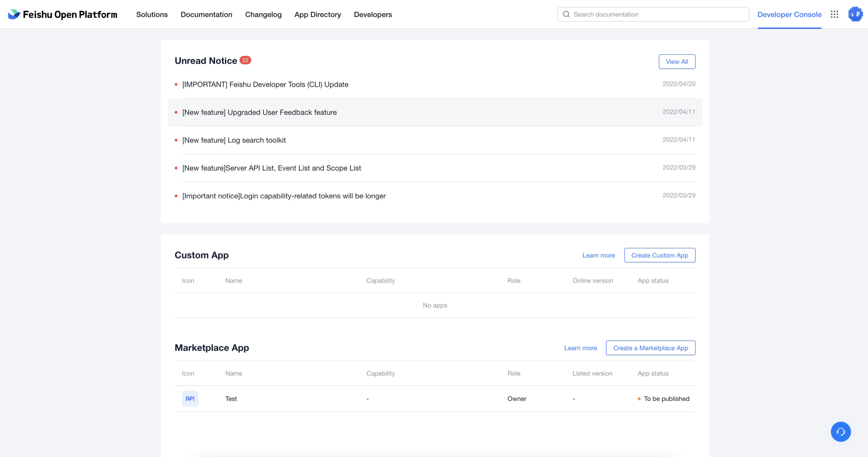Follow Learn more link for Custom App
The width and height of the screenshot is (868, 457).
(599, 255)
